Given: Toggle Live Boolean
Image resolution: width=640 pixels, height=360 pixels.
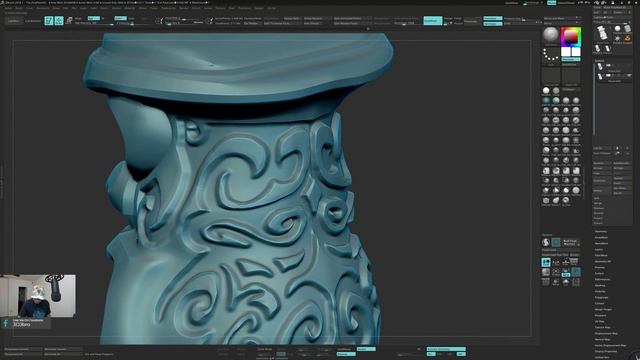Looking at the screenshot, I should pyautogui.click(x=33, y=20).
